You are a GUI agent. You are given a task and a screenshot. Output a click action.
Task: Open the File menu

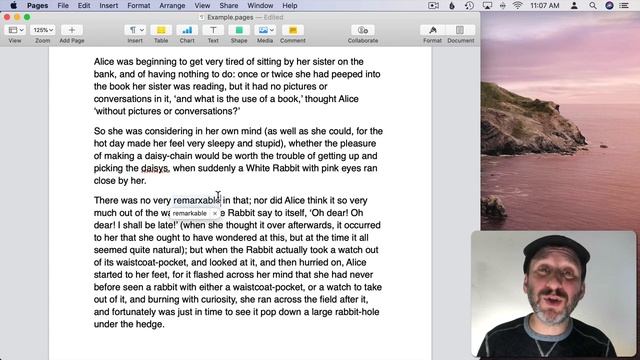click(x=63, y=5)
